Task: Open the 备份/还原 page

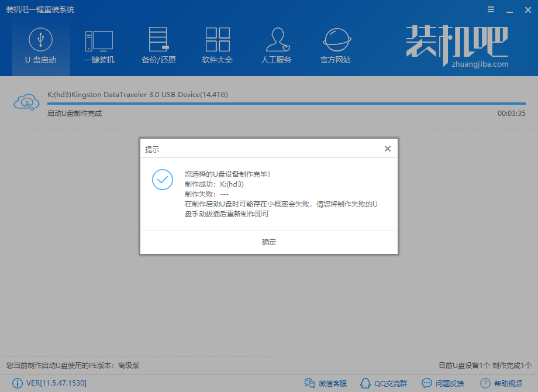Action: 158,47
